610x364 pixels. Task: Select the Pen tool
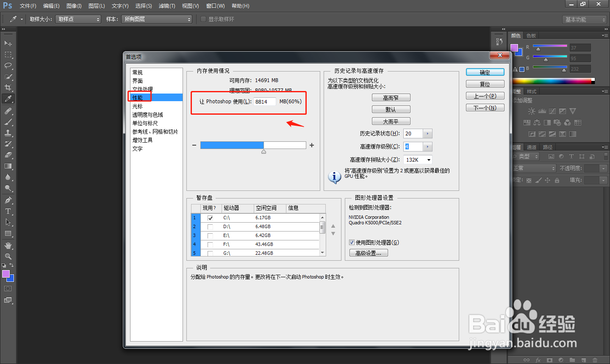[8, 200]
